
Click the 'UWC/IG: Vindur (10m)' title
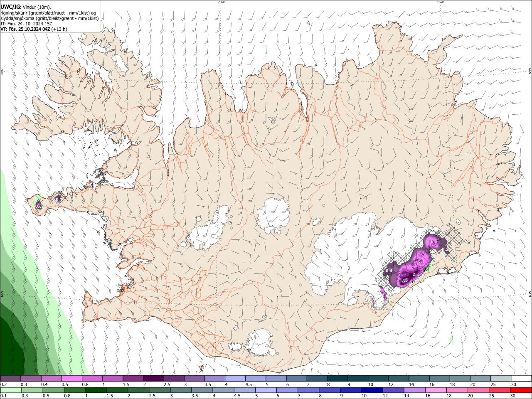coord(26,7)
